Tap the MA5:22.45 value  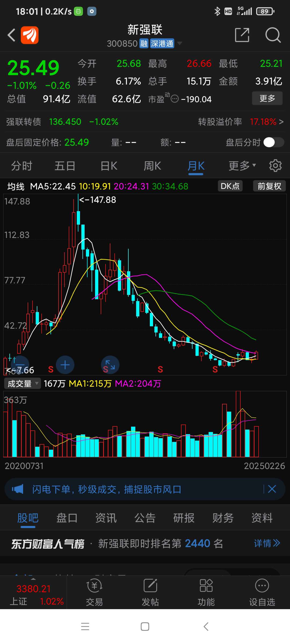point(53,186)
